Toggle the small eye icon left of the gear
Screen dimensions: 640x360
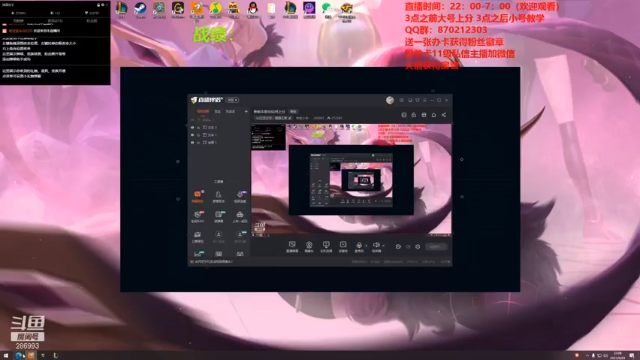(408, 247)
